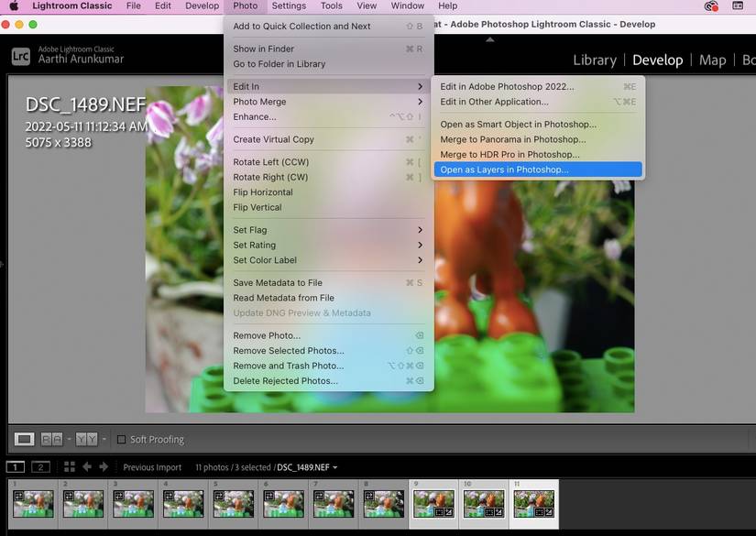Expand the Photo Merge submenu
The height and width of the screenshot is (536, 756).
click(x=328, y=102)
